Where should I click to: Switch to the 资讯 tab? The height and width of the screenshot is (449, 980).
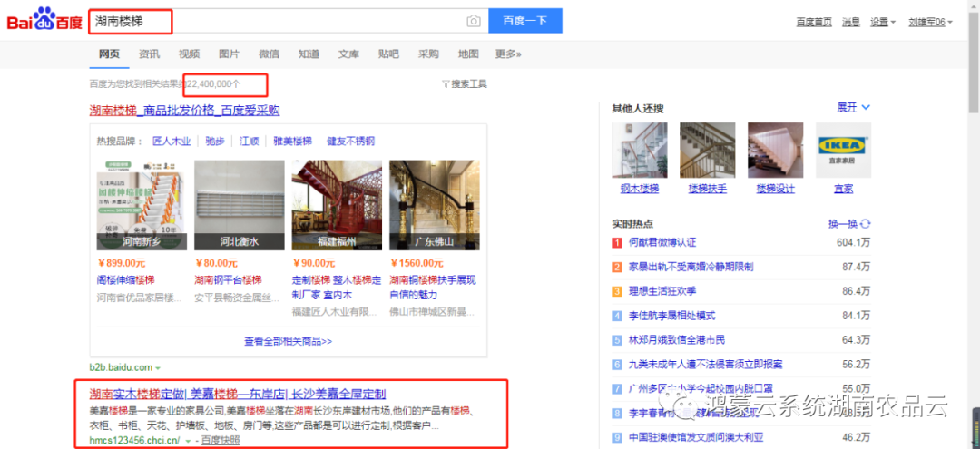pos(149,54)
